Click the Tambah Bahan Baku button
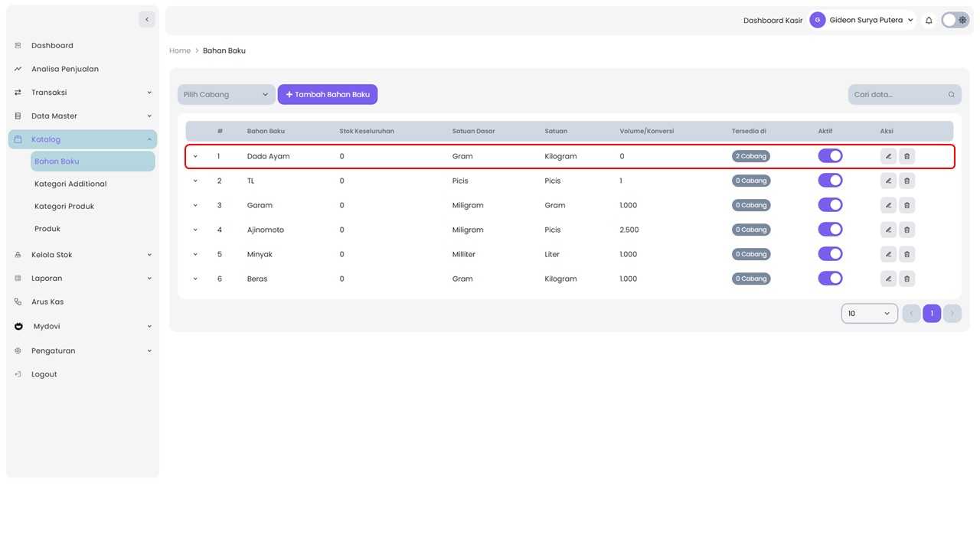980x551 pixels. [x=328, y=95]
